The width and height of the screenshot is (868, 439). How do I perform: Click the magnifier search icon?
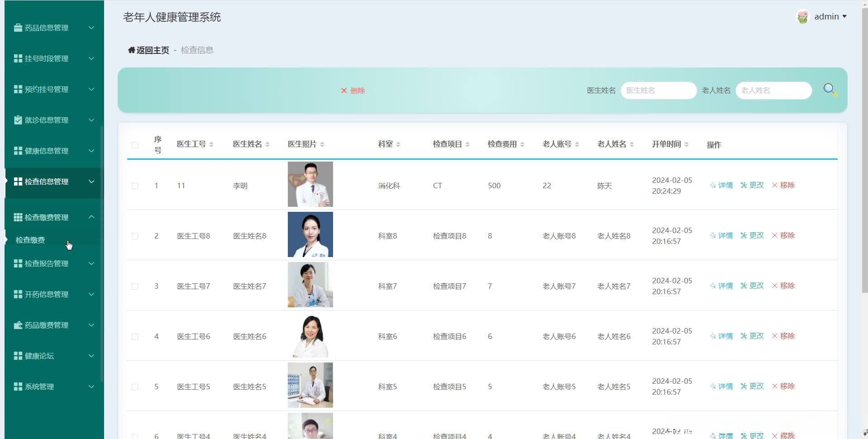pyautogui.click(x=829, y=89)
